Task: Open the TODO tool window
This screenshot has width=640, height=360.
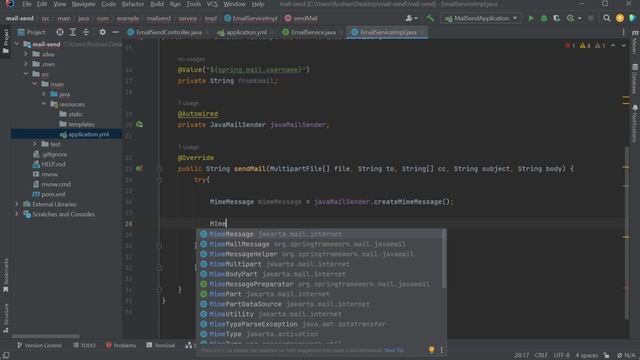Action: pos(84,346)
